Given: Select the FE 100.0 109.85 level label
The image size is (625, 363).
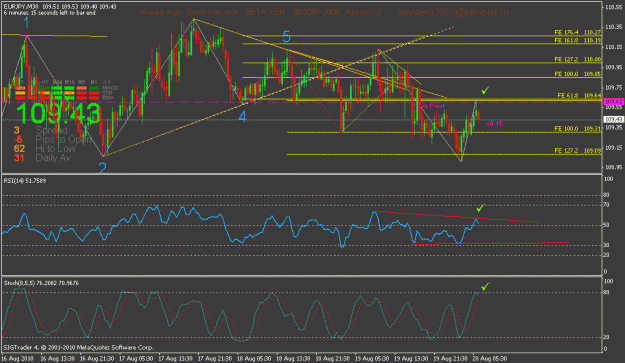Looking at the screenshot, I should (578, 74).
